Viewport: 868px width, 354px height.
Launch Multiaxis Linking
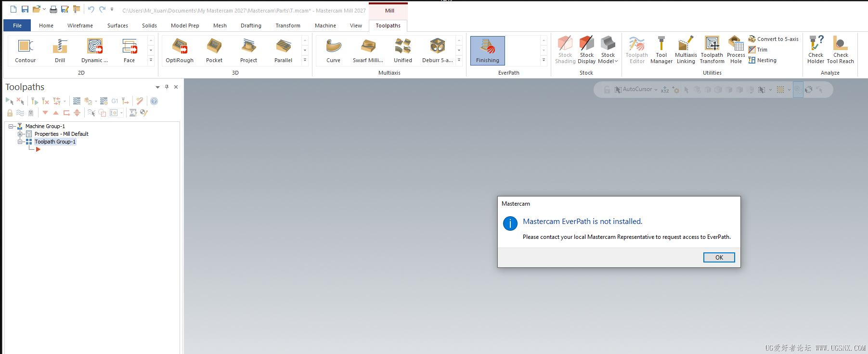686,50
